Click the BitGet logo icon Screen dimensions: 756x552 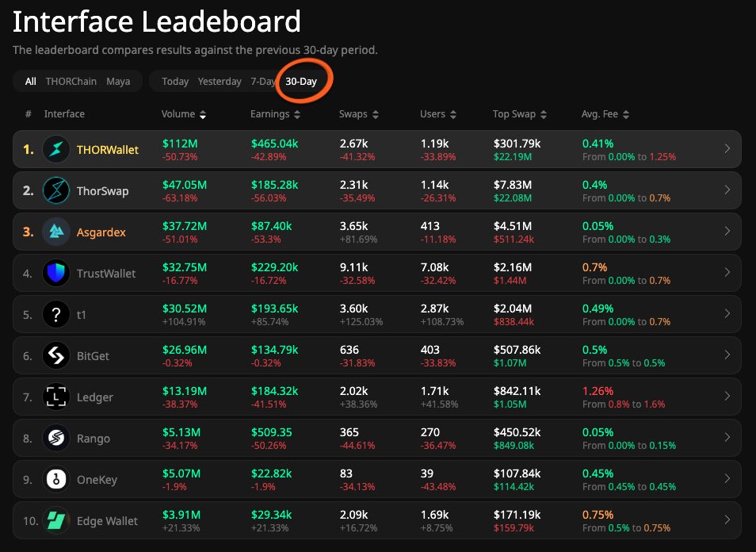click(56, 355)
